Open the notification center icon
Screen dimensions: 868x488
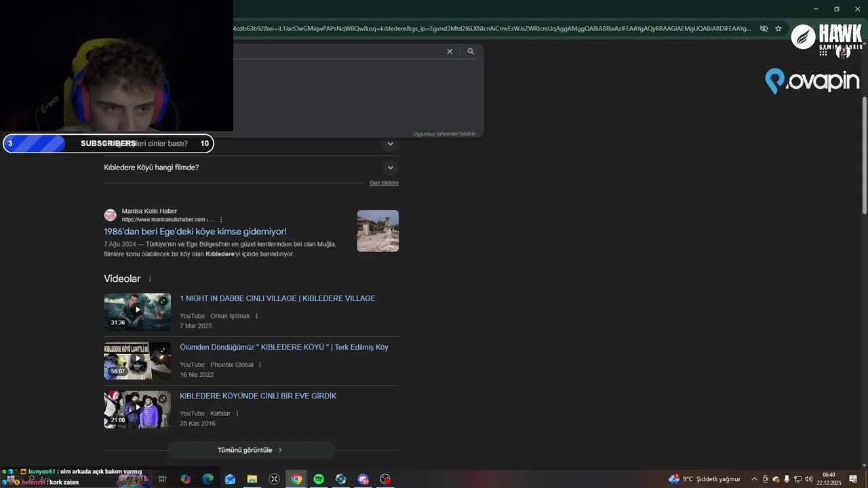854,479
